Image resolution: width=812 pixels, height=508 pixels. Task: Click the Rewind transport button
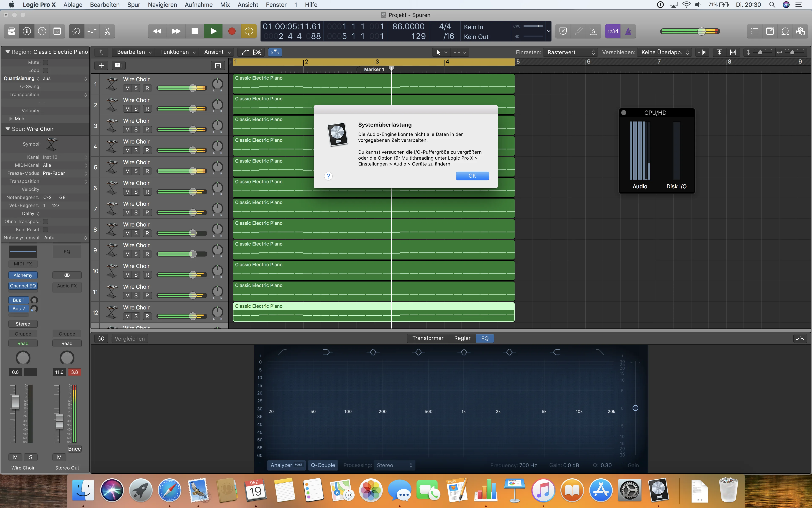(157, 31)
